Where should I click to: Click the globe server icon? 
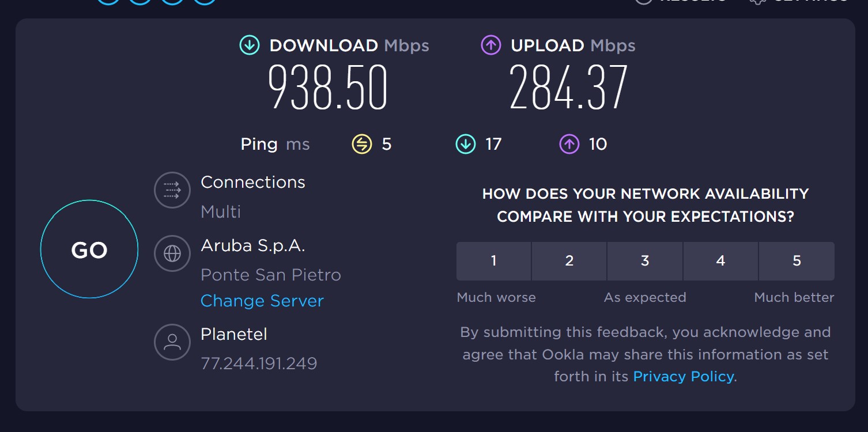[x=172, y=253]
